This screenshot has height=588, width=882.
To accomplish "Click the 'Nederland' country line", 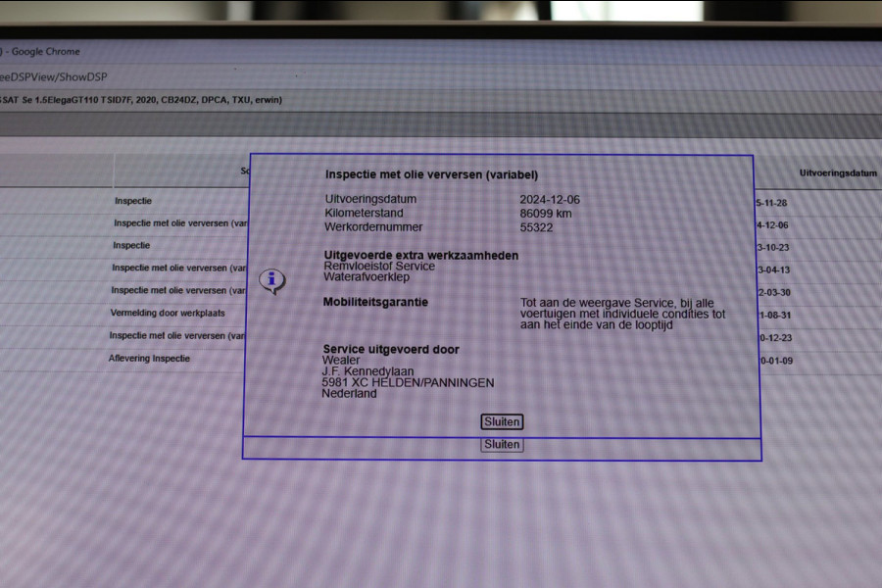I will 349,394.
